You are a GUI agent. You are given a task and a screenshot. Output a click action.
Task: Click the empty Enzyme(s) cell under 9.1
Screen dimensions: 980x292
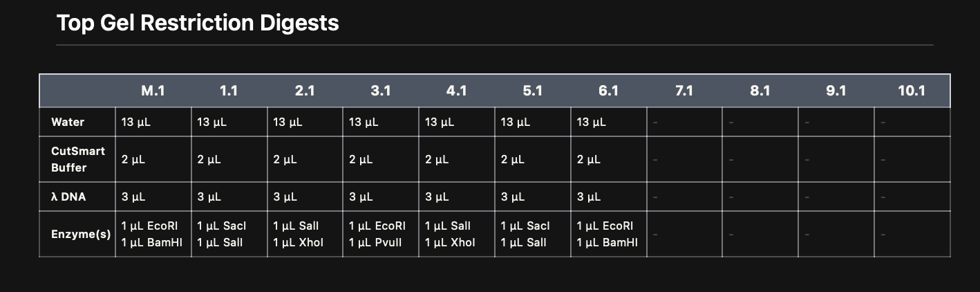tap(836, 235)
